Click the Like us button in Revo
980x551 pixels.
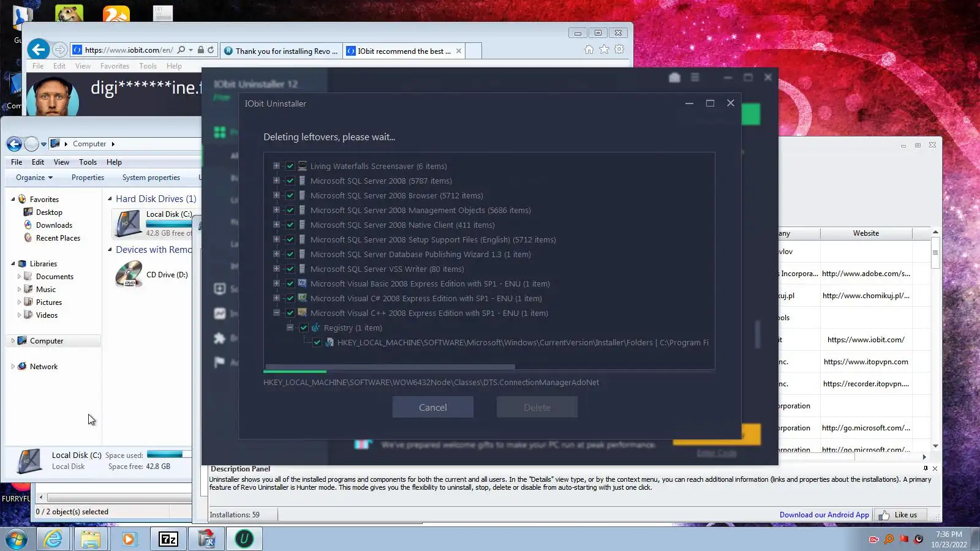tap(900, 515)
